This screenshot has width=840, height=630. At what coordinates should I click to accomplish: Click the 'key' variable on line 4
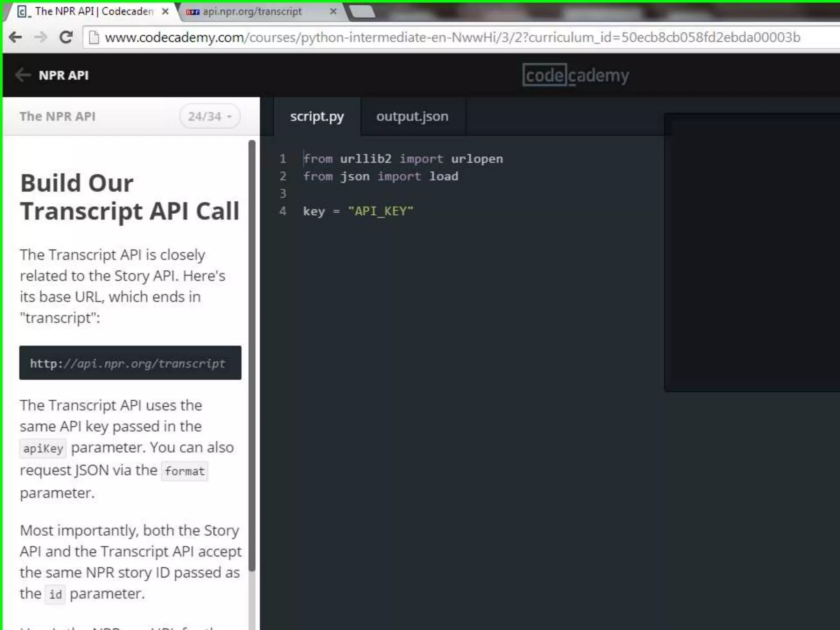[x=314, y=211]
